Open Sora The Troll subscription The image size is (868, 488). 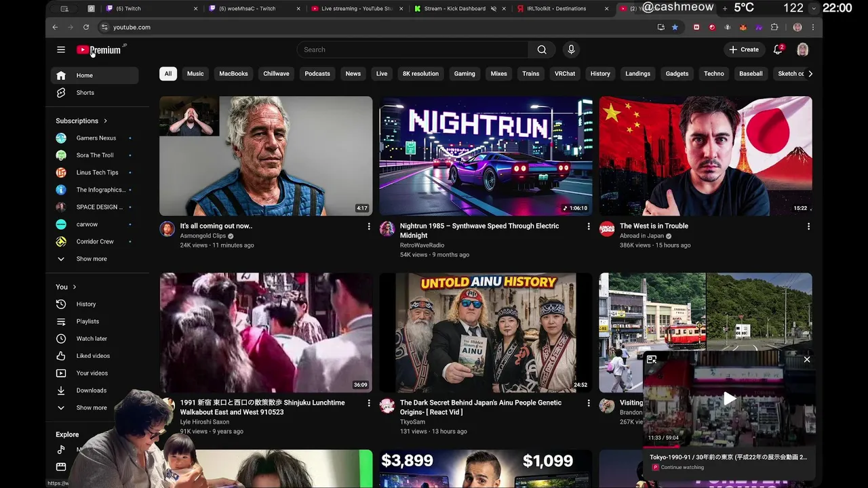[95, 155]
